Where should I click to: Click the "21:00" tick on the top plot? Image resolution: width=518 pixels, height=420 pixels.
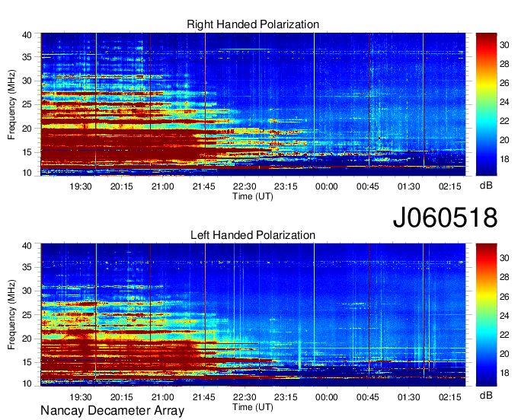[162, 186]
